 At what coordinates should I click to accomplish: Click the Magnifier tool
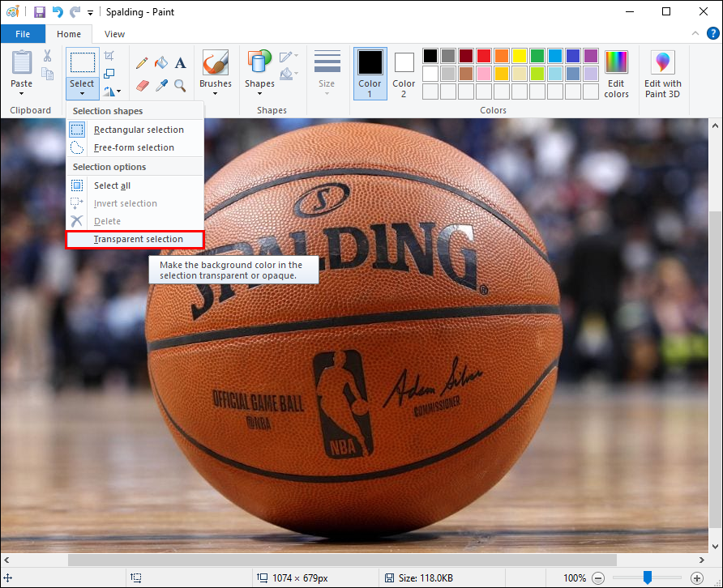[180, 85]
